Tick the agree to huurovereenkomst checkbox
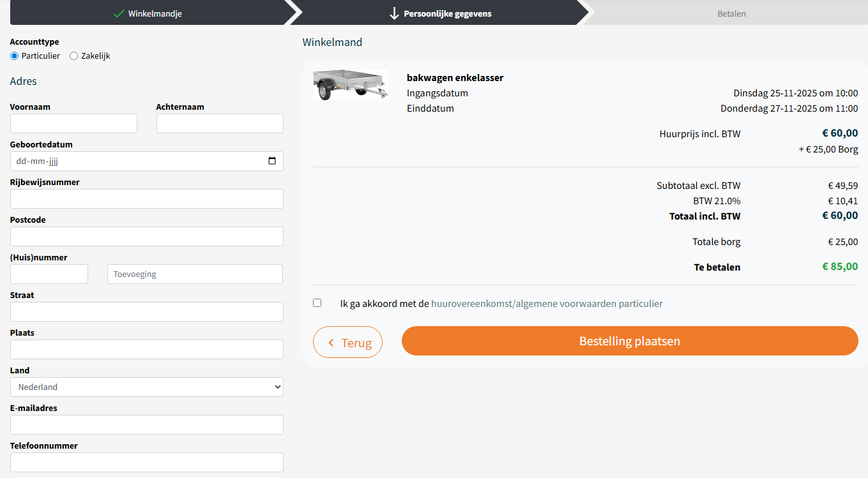This screenshot has height=478, width=868. 317,303
